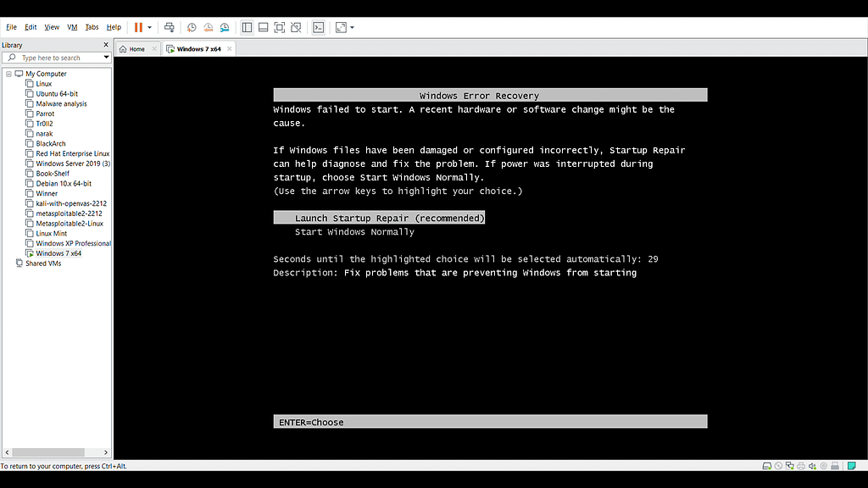Open the VM menu
This screenshot has width=868, height=488.
(x=72, y=27)
